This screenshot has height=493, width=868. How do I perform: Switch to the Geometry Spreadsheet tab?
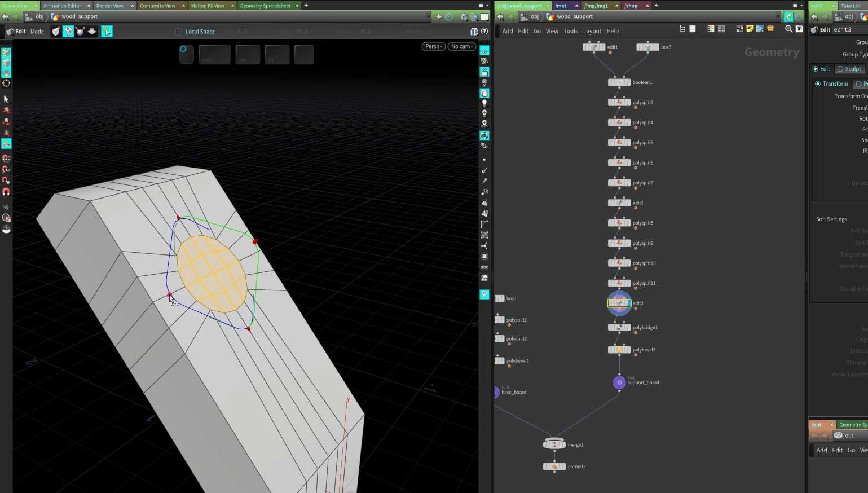[x=265, y=6]
